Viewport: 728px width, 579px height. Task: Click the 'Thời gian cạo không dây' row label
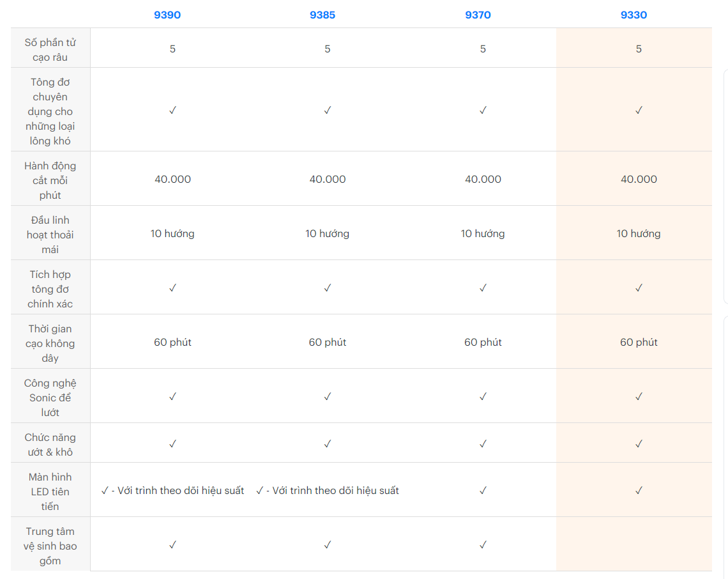coord(50,343)
